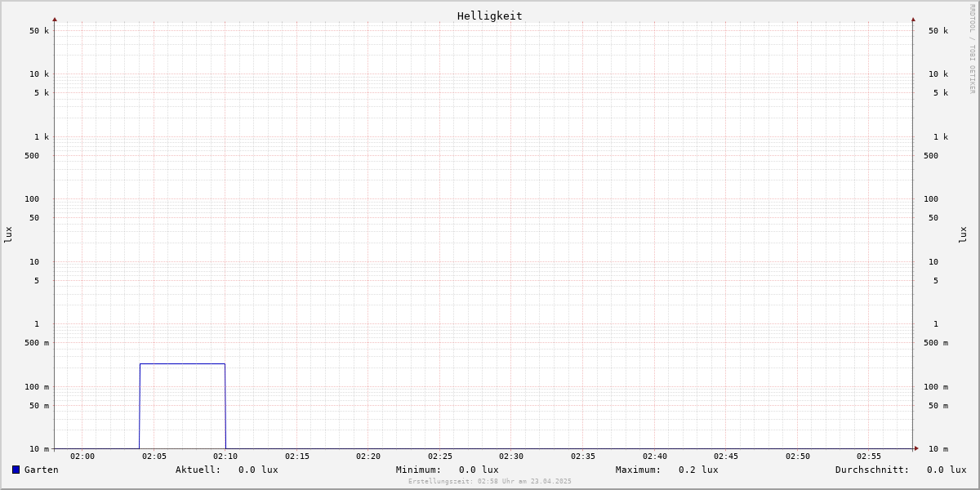Click the 50 k label on right axis

point(938,31)
